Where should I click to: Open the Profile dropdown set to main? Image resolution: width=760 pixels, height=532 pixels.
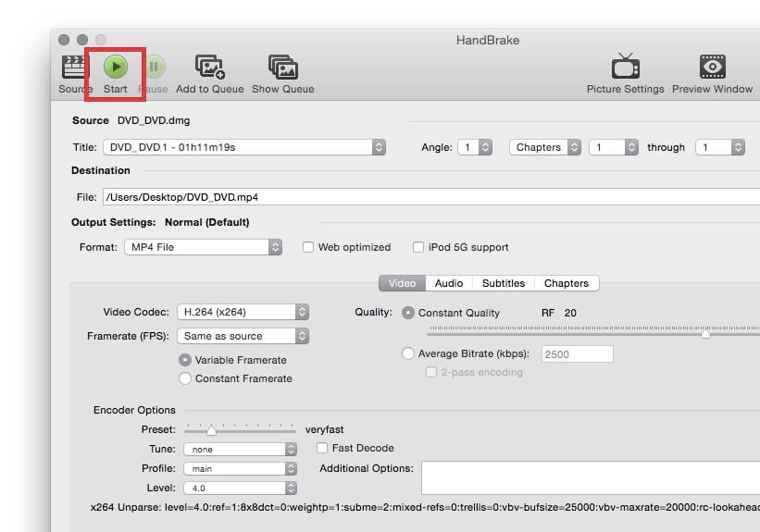(241, 468)
